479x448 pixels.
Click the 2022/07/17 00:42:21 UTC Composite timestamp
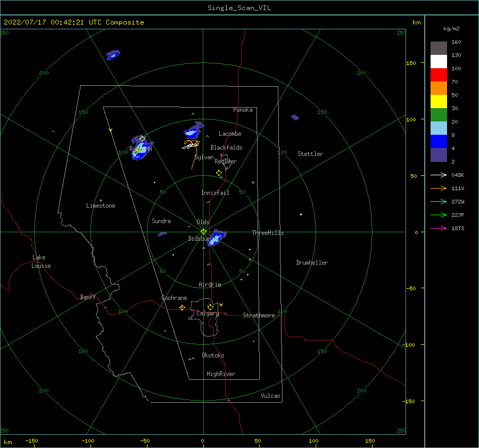73,22
